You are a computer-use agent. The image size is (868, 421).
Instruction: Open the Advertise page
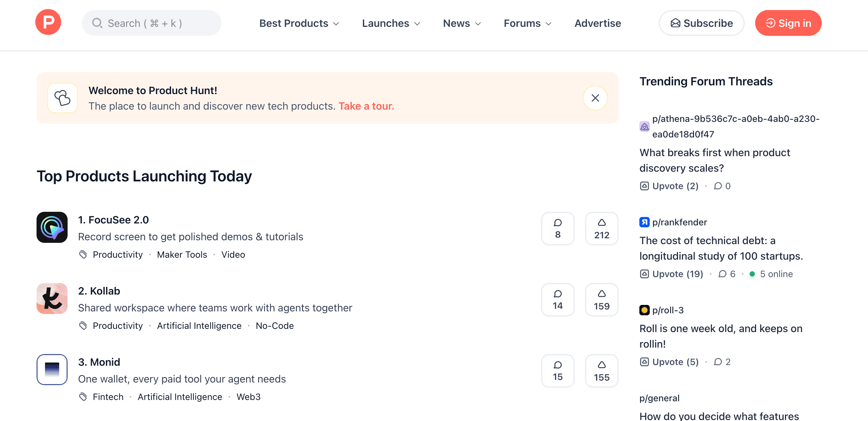597,23
